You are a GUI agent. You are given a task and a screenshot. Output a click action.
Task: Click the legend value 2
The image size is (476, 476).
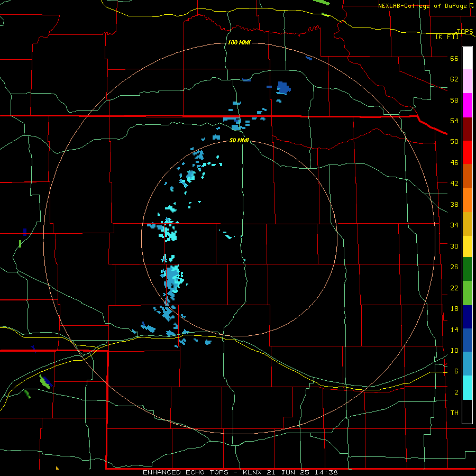tap(456, 392)
